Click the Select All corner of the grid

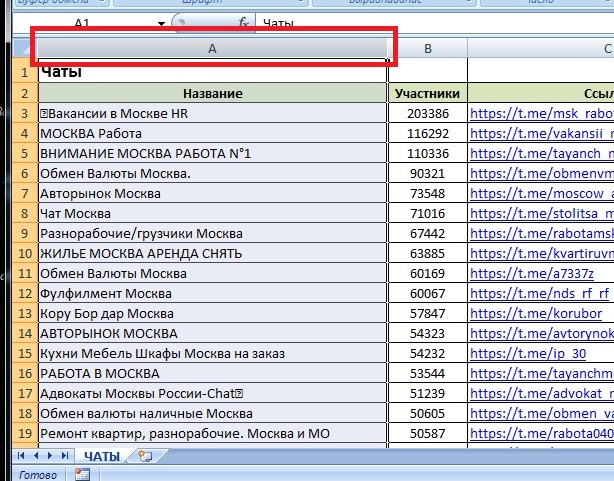tap(24, 49)
